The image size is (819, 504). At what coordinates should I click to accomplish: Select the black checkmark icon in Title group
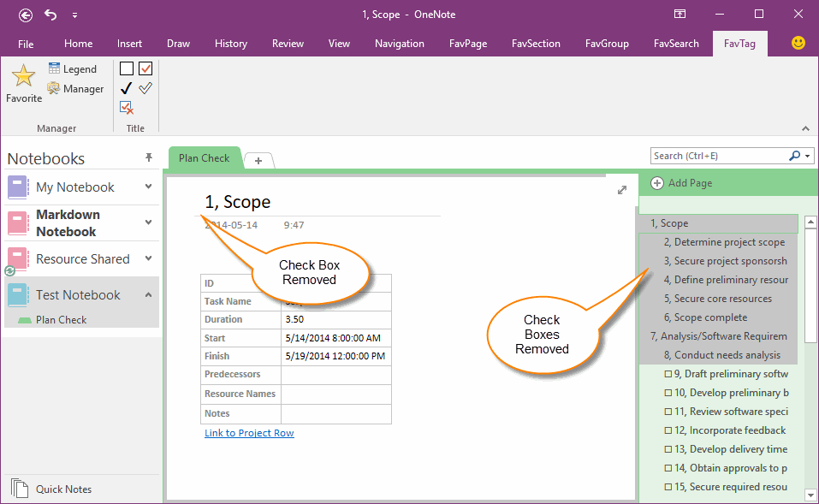(x=125, y=87)
